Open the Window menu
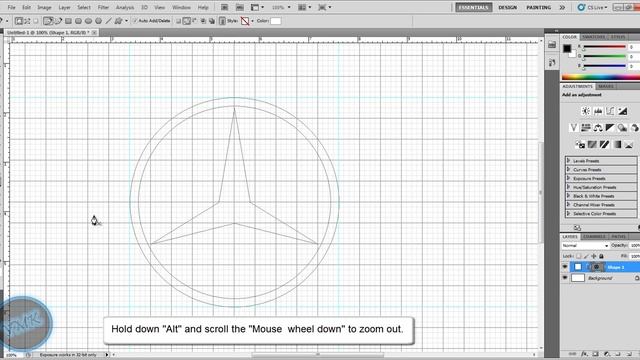The height and width of the screenshot is (360, 640). pyautogui.click(x=181, y=7)
